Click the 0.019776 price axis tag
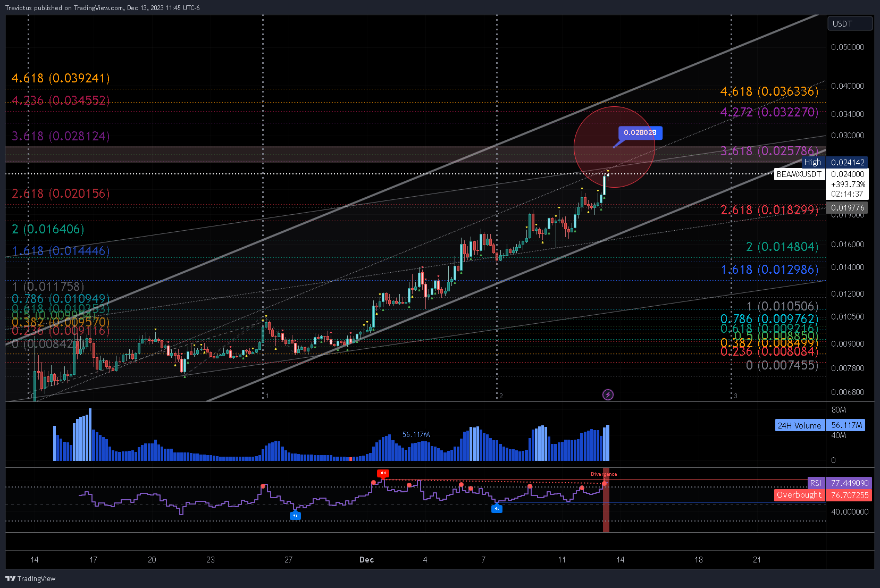Viewport: 880px width, 588px height. 847,208
